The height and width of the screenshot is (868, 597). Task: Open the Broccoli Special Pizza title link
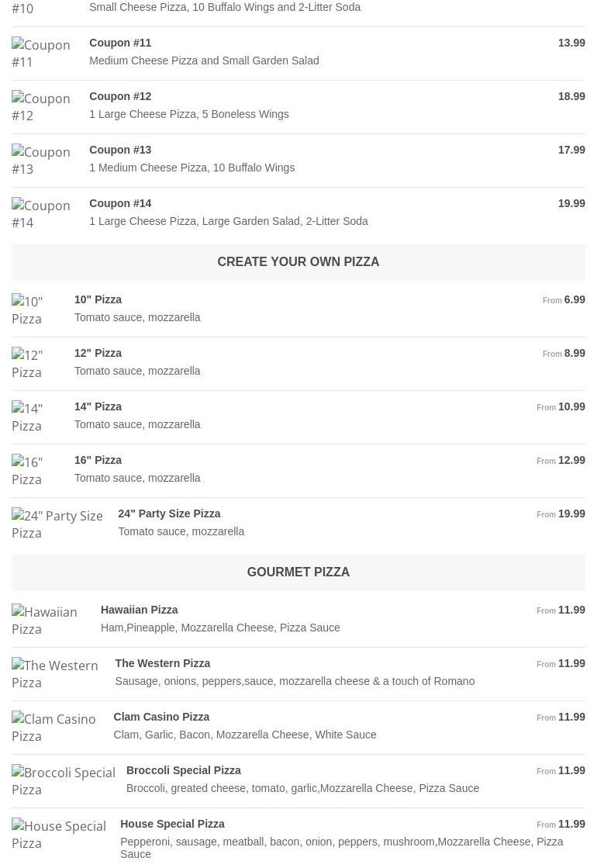click(183, 770)
